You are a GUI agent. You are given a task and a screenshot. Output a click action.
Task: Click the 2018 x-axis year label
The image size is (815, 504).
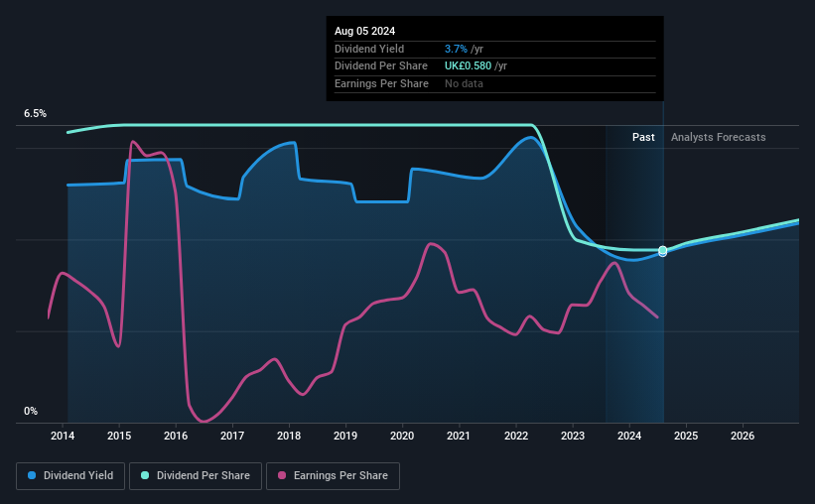tap(289, 436)
